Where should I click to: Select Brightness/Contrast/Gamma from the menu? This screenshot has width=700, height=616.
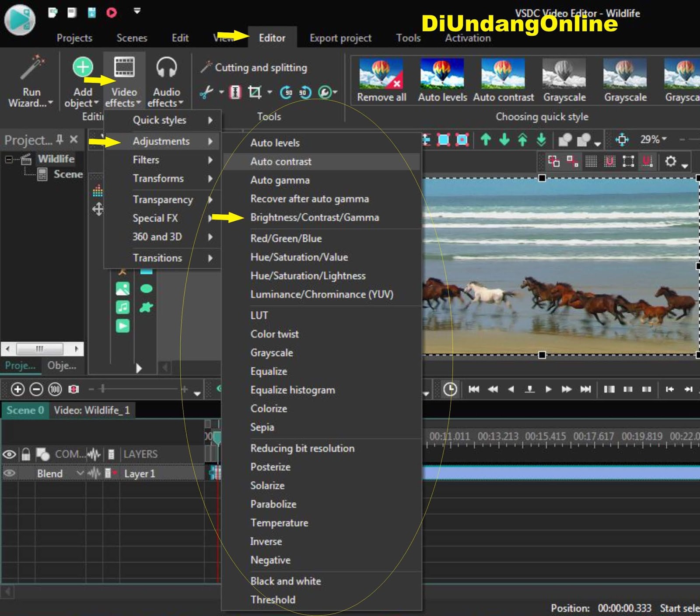(x=314, y=217)
